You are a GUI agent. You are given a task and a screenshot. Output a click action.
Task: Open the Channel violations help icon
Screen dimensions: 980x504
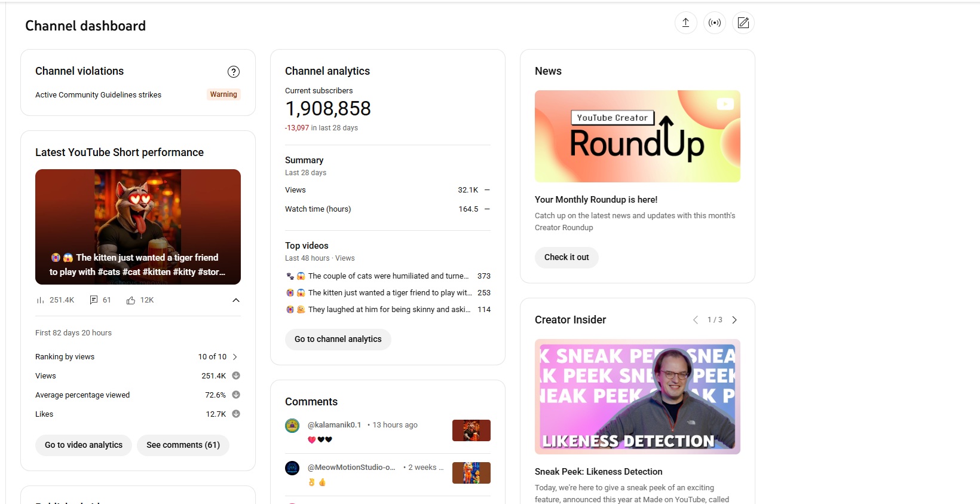coord(234,72)
